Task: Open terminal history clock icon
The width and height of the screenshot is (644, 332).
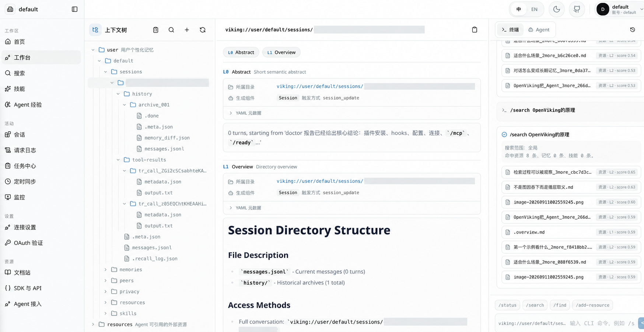Action: pos(633,30)
